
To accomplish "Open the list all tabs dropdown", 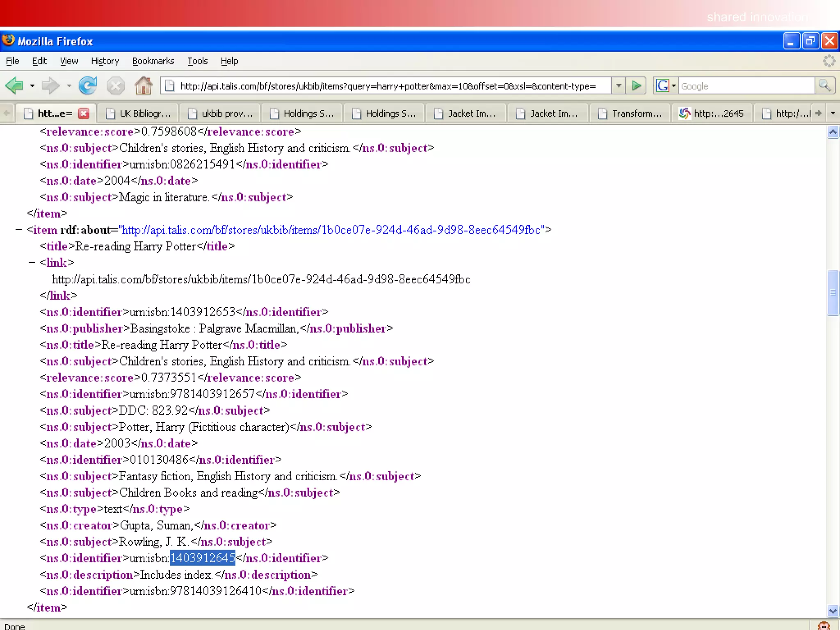I will 833,113.
